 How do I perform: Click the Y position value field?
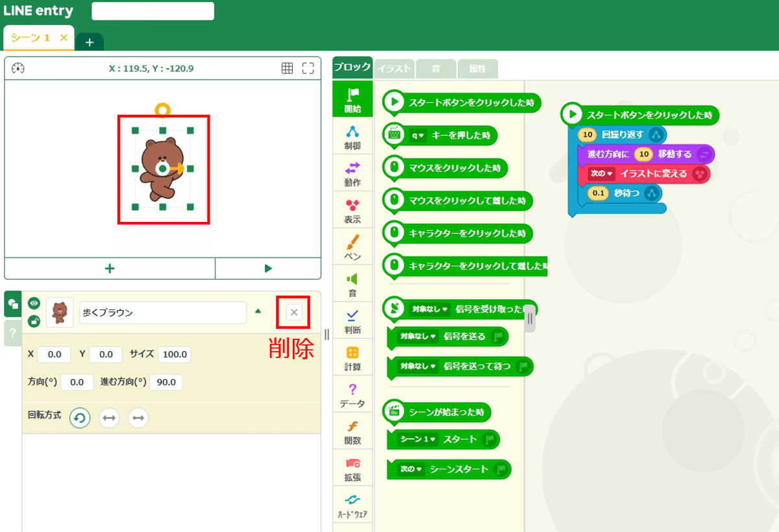tap(106, 354)
